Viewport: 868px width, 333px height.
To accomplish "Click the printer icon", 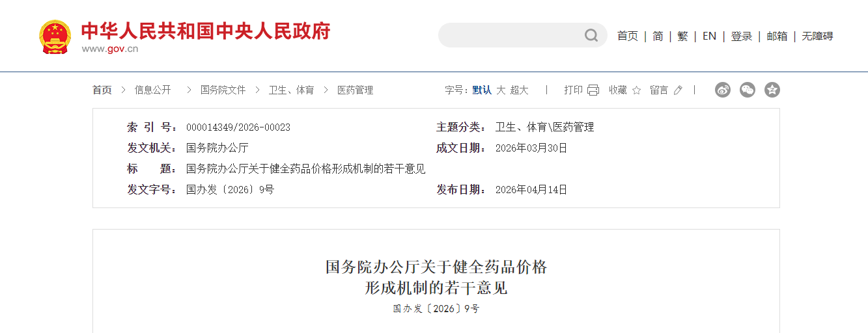I will coord(593,90).
